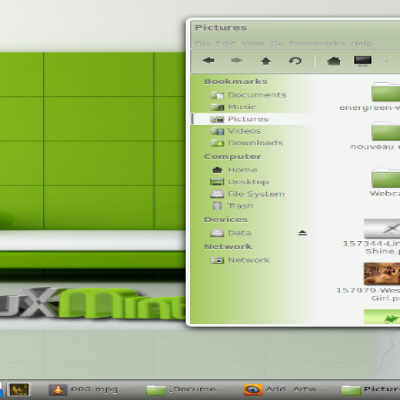The width and height of the screenshot is (400, 400).
Task: Select the energreen folder icon
Action: tap(386, 91)
